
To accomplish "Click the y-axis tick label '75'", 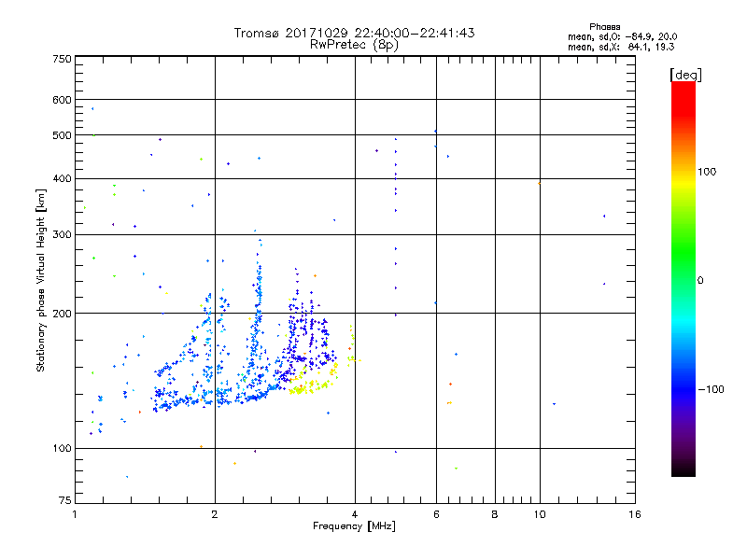I will pos(65,500).
